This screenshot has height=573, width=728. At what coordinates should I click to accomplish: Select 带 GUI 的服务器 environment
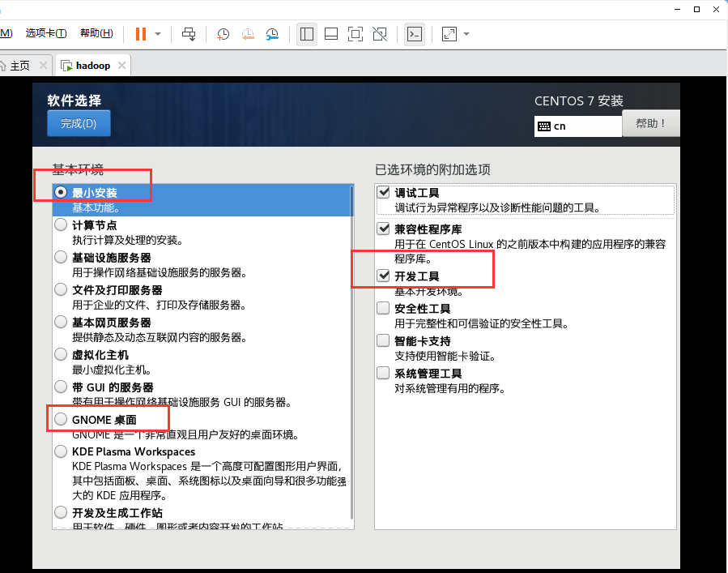[61, 387]
